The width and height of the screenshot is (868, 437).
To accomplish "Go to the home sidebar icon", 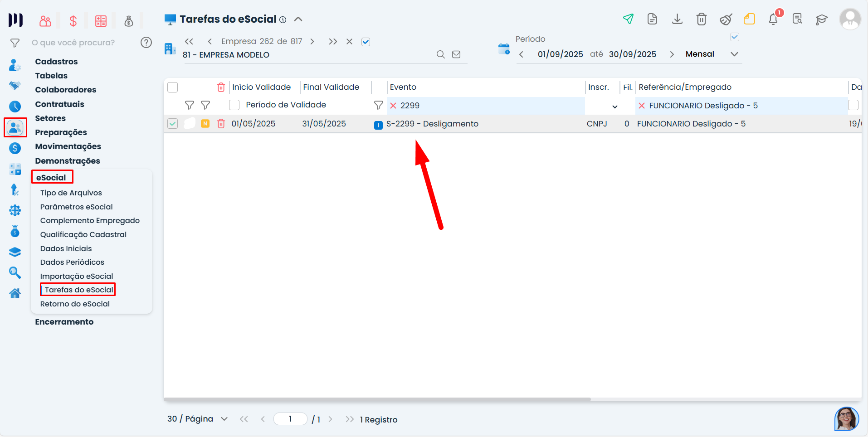I will (x=15, y=293).
